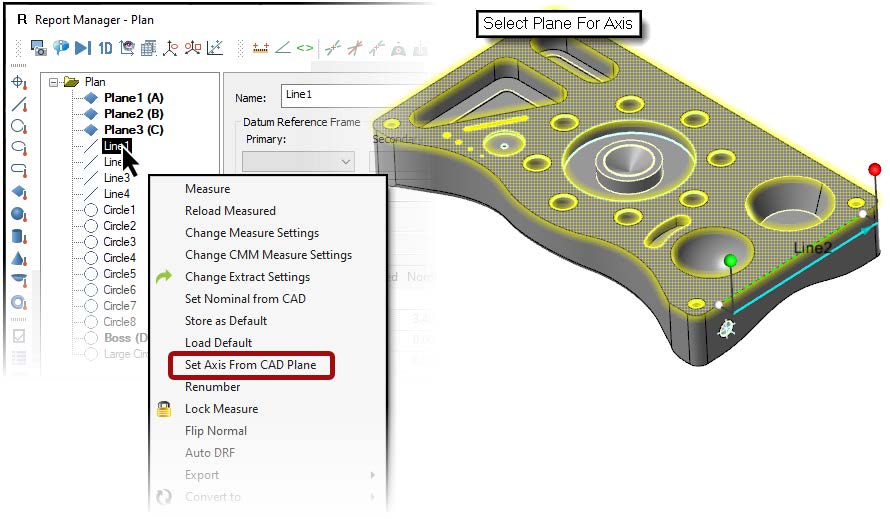Click the green angle brackets icon

[x=305, y=48]
